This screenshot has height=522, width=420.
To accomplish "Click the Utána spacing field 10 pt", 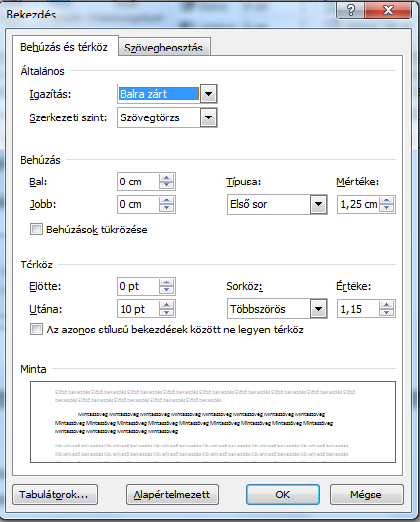I will point(138,309).
